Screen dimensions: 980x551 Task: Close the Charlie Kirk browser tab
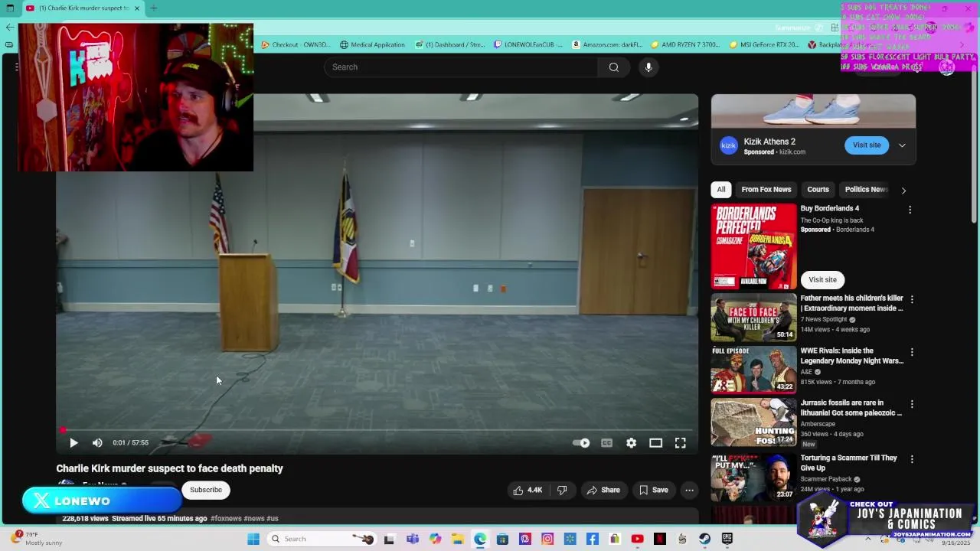(x=137, y=8)
